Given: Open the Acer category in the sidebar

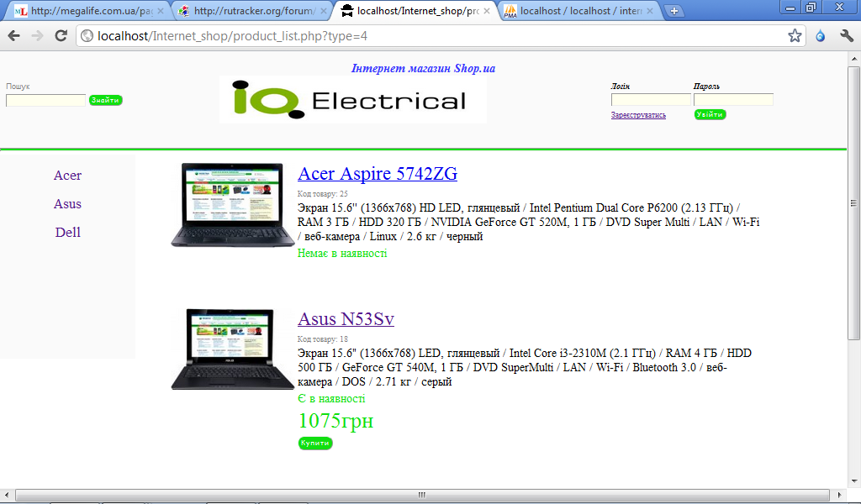Looking at the screenshot, I should click(67, 176).
